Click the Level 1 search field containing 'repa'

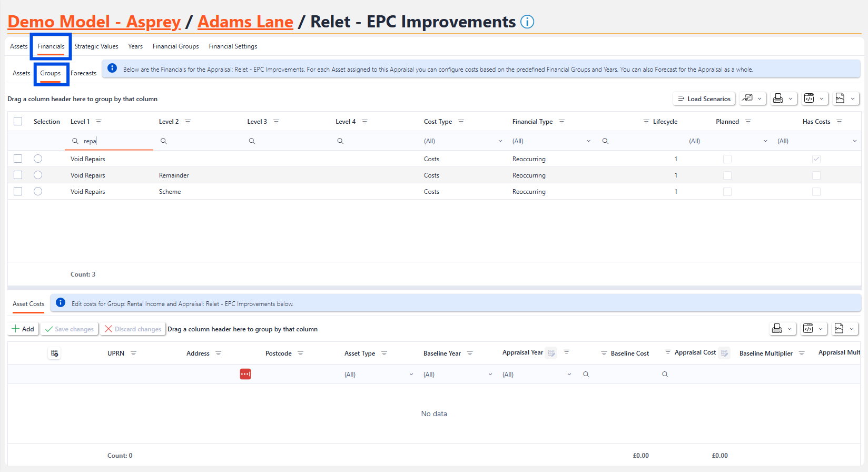116,141
